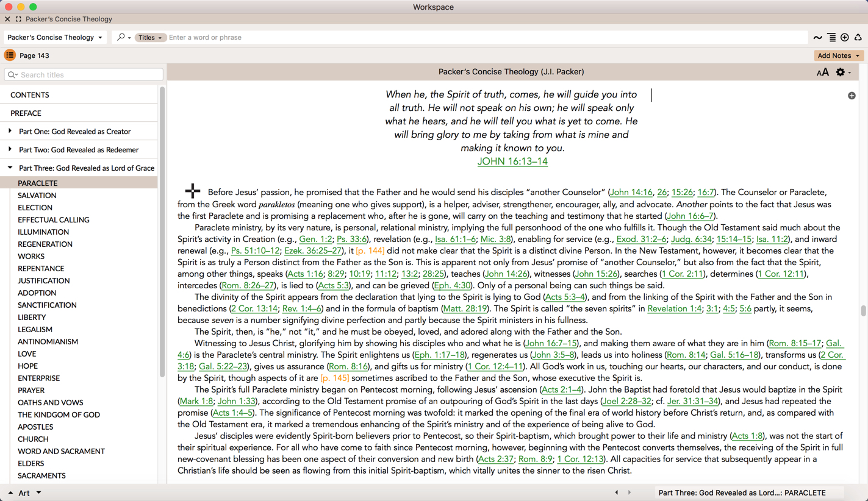The width and height of the screenshot is (868, 501).
Task: Follow the 1 Cor. 12:13 reference link
Action: point(580,460)
